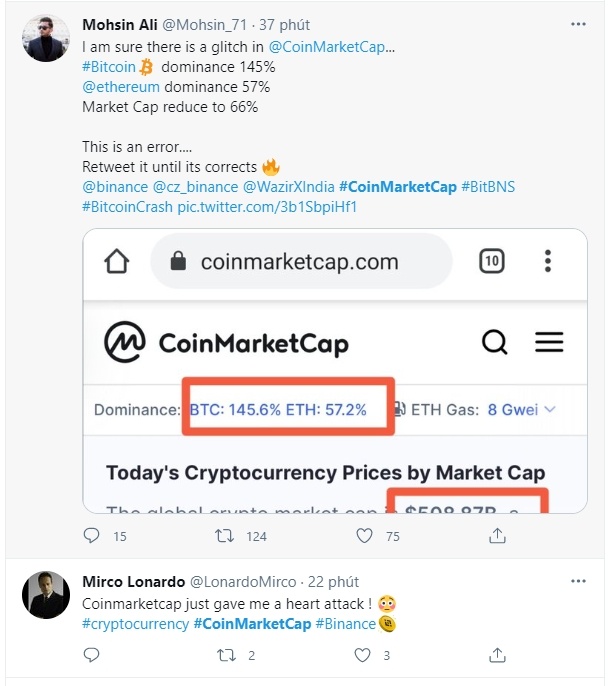Screen dimensions: 616x686
Task: Click the coinmarketcap.com address bar
Action: (x=300, y=262)
